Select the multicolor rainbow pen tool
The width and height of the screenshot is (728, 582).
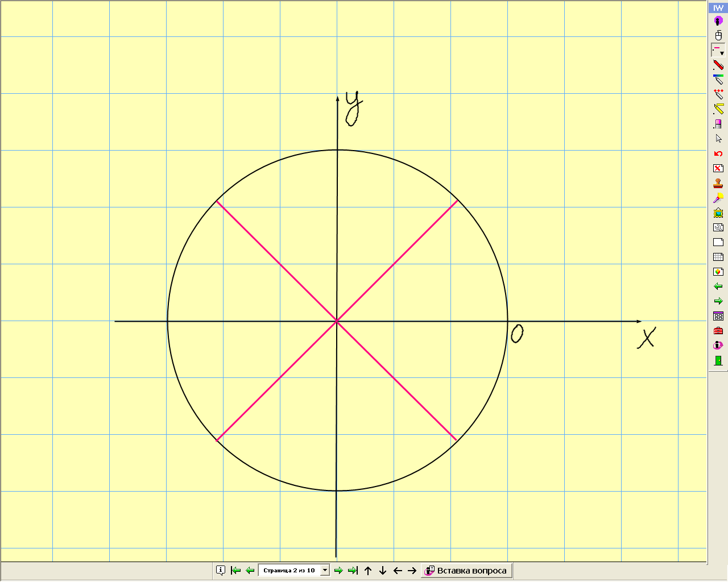tap(718, 80)
